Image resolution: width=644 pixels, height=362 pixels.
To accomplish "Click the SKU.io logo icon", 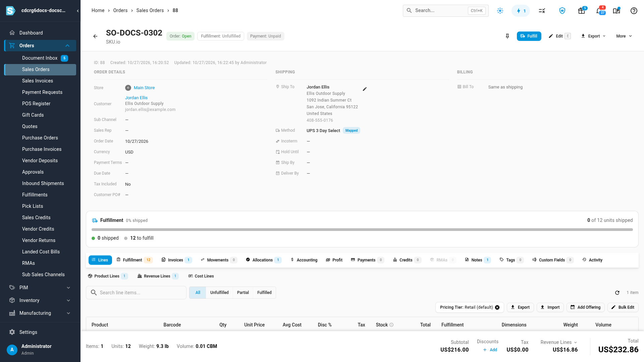I will click(x=11, y=11).
